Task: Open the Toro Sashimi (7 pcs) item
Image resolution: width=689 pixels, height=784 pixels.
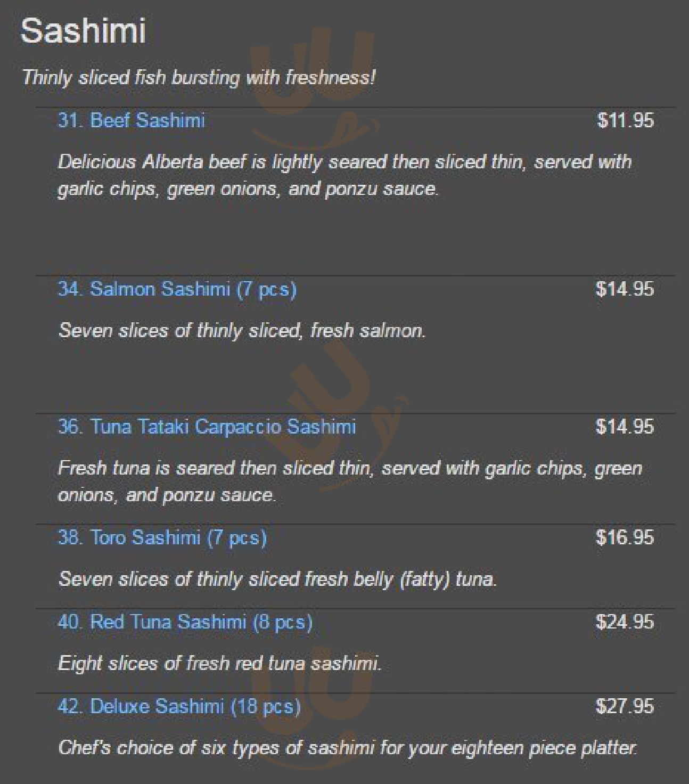Action: point(162,537)
